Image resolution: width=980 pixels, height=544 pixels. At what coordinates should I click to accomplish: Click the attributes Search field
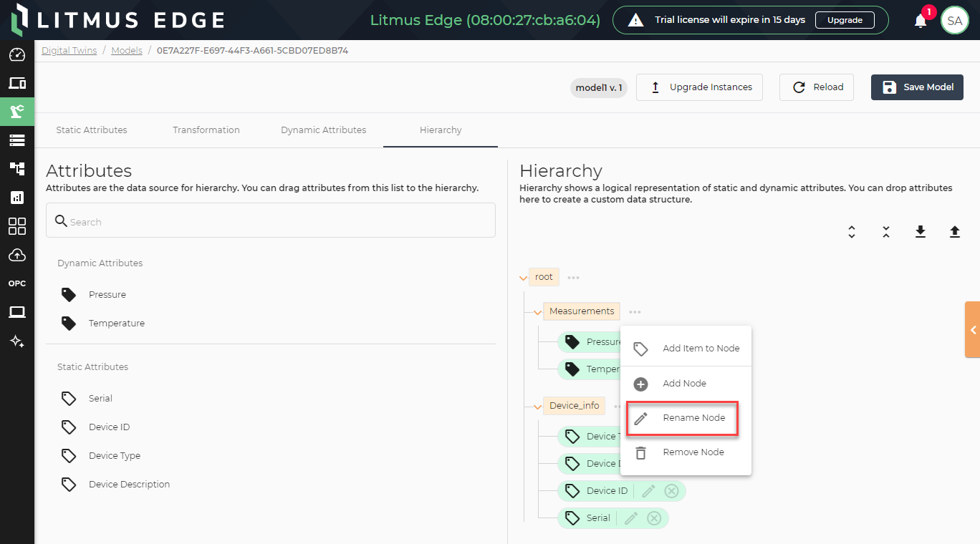271,220
